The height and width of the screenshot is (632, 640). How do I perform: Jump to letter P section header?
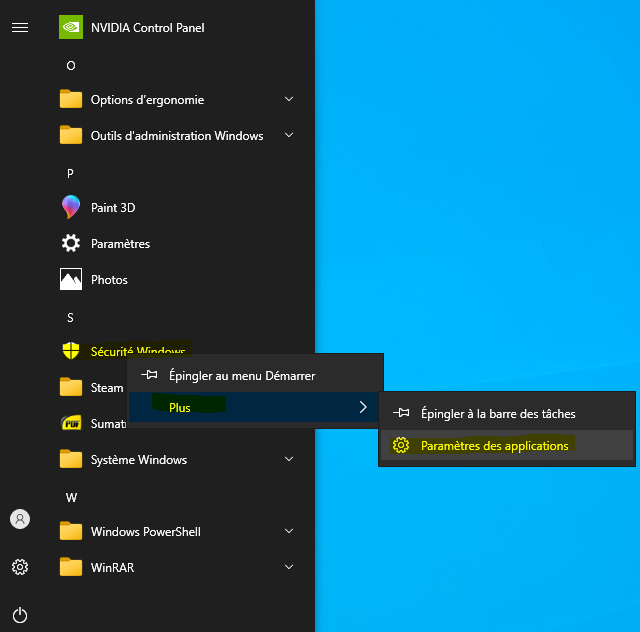[70, 174]
